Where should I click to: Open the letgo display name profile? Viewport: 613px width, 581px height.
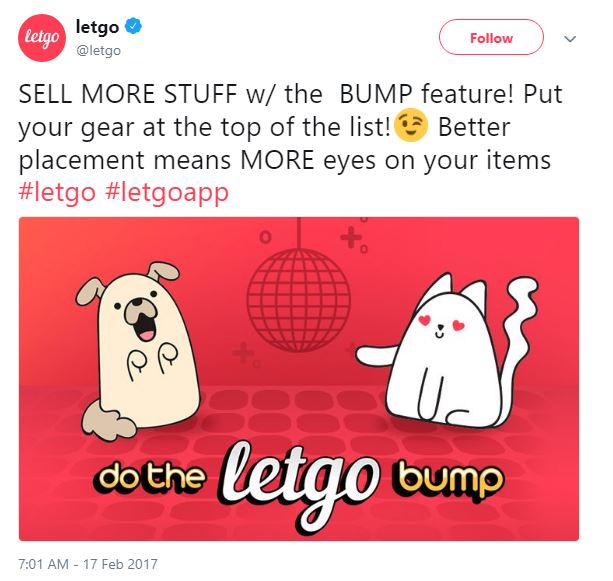coord(97,27)
